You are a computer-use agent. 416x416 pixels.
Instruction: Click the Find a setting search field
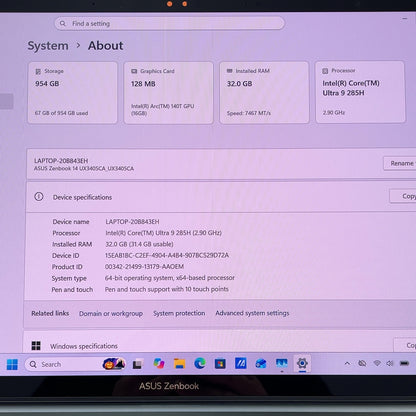pyautogui.click(x=169, y=23)
